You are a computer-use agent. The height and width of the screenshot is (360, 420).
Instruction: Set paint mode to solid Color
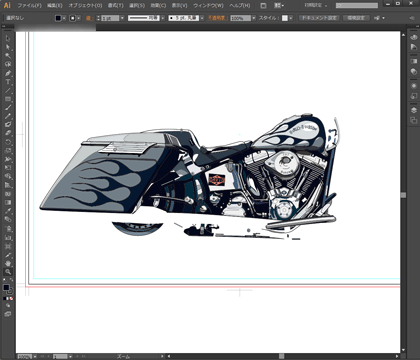[4, 299]
